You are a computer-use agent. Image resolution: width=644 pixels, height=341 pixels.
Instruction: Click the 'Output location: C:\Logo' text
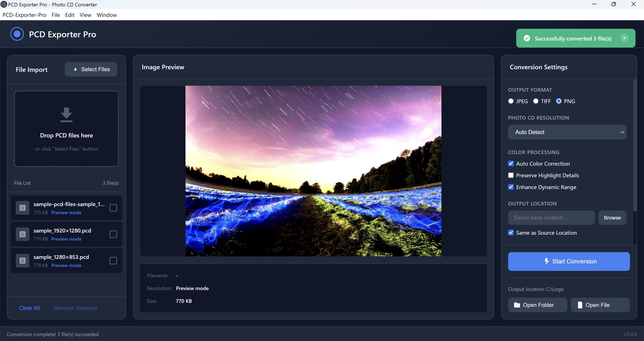536,289
